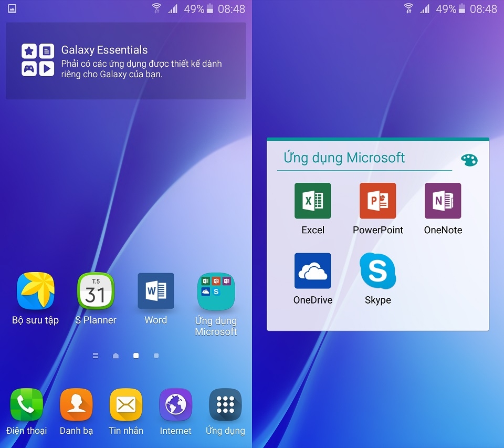The image size is (504, 448).
Task: Open the Tin nhắn messages app
Action: [x=125, y=404]
